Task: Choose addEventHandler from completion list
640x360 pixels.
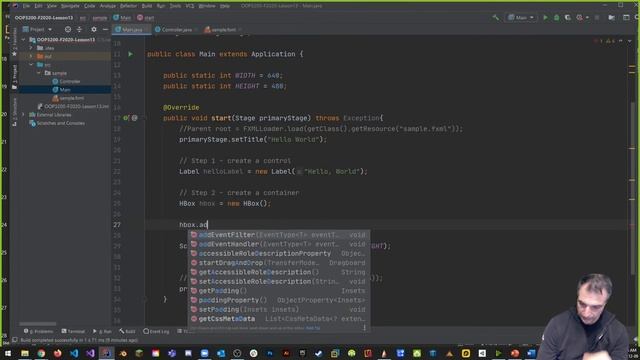Action: (x=279, y=244)
